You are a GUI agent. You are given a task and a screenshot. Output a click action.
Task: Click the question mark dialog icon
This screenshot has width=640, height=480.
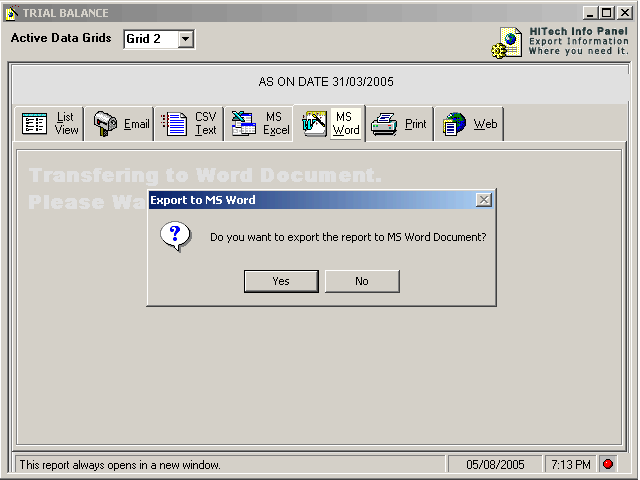(x=176, y=237)
